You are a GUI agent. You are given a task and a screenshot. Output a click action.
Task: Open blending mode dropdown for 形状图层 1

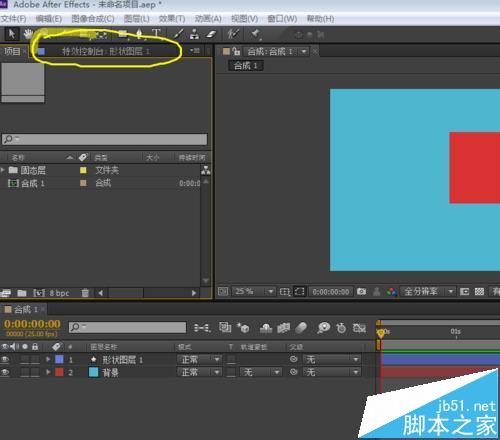pyautogui.click(x=199, y=359)
